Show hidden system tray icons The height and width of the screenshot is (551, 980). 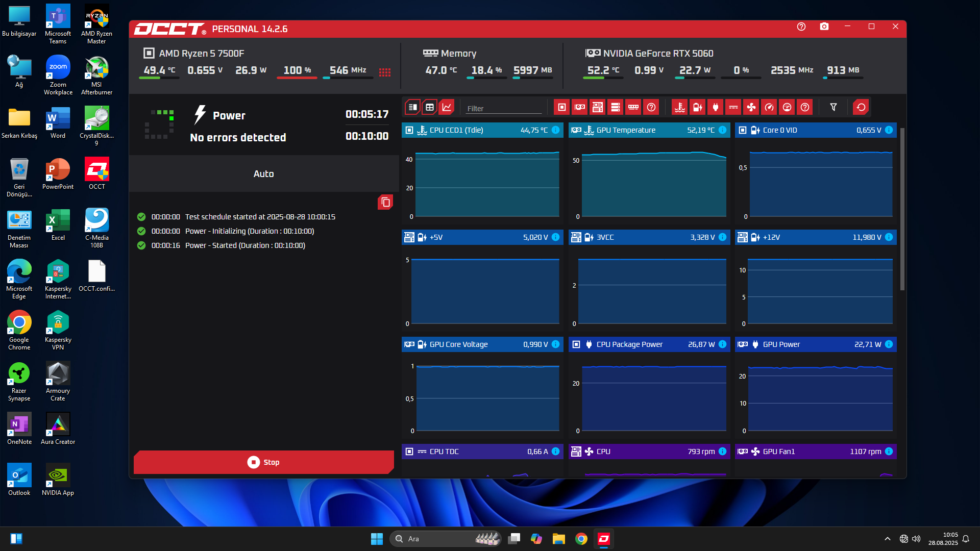pos(888,539)
